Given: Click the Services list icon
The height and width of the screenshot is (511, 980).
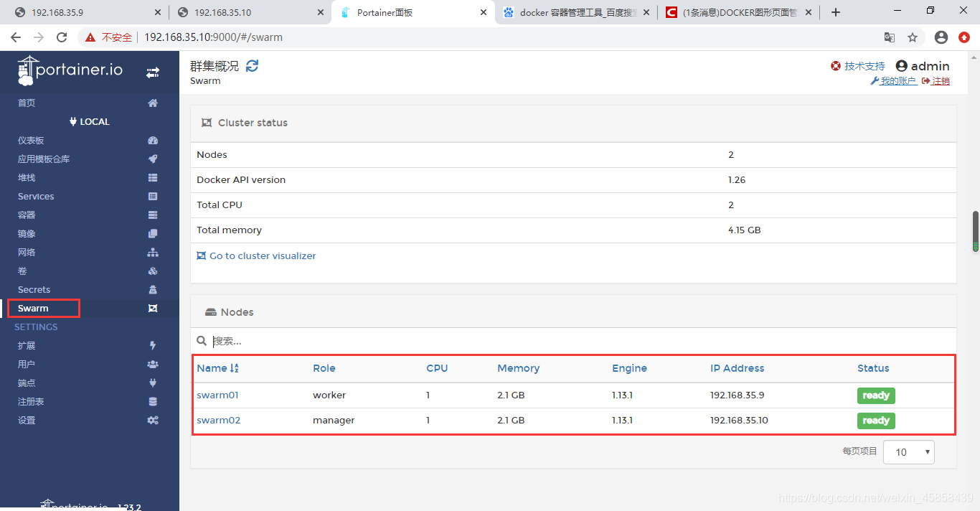Looking at the screenshot, I should click(153, 197).
